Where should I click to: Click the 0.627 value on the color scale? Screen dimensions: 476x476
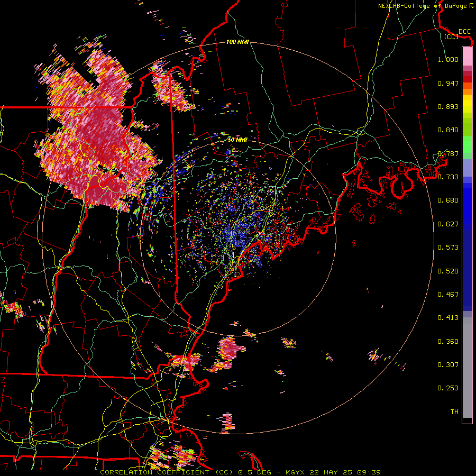click(448, 224)
